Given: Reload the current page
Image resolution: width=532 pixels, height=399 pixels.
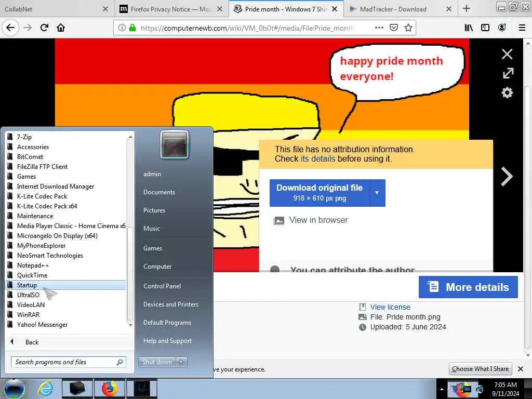Looking at the screenshot, I should (x=45, y=28).
